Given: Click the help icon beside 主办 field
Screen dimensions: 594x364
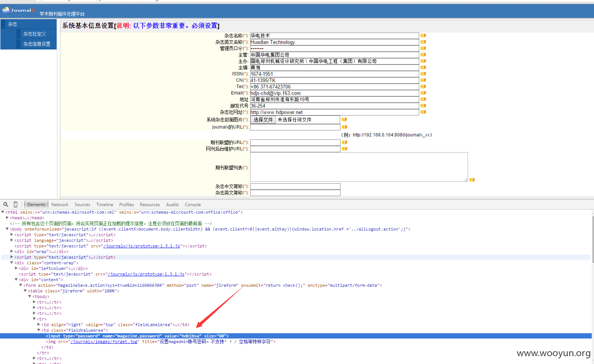Looking at the screenshot, I should (423, 61).
